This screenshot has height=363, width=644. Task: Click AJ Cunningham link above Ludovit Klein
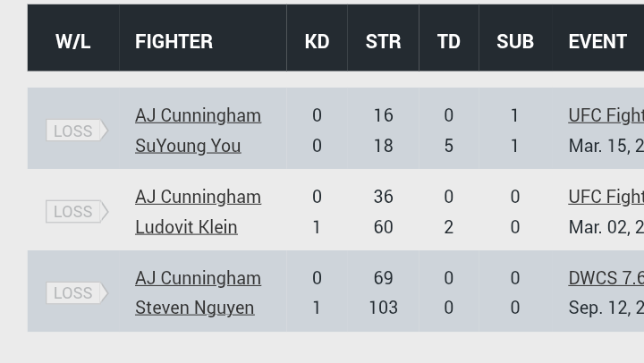198,197
